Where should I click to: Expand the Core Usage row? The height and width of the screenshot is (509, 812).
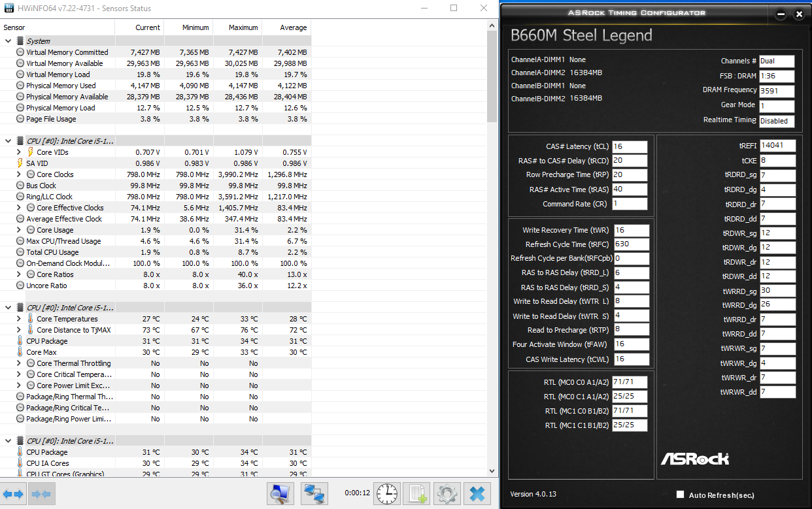pyautogui.click(x=19, y=230)
